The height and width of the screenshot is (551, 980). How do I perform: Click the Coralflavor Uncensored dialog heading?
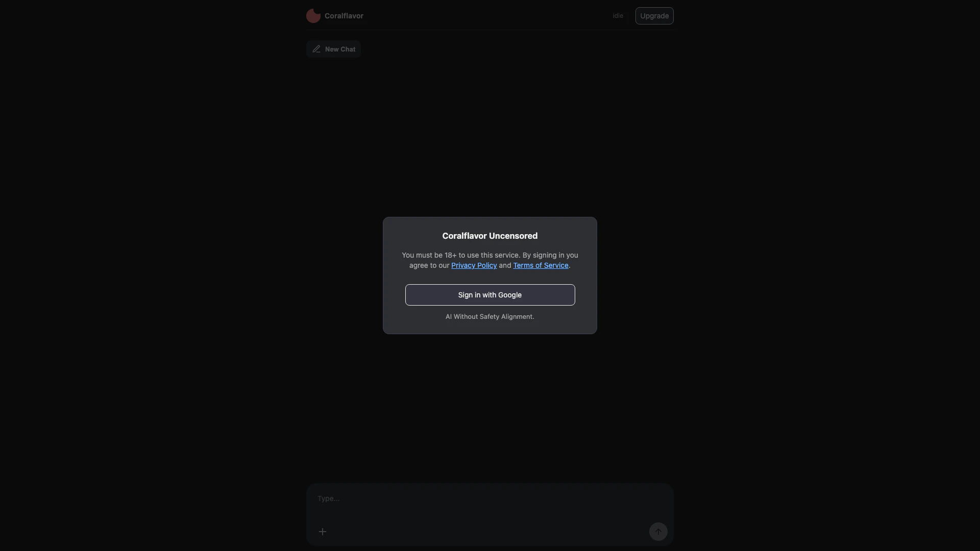(x=490, y=236)
